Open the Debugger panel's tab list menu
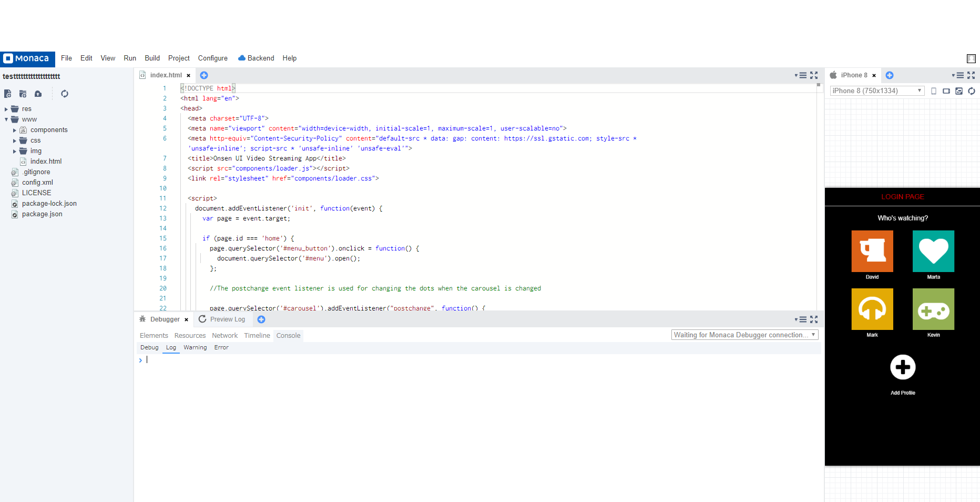The height and width of the screenshot is (502, 980). point(801,319)
